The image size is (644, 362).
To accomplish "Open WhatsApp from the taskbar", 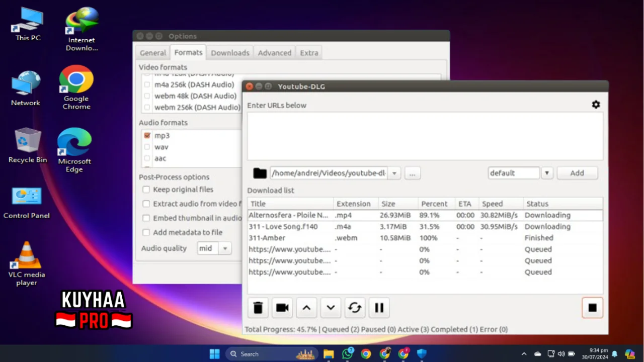I will pos(347,354).
